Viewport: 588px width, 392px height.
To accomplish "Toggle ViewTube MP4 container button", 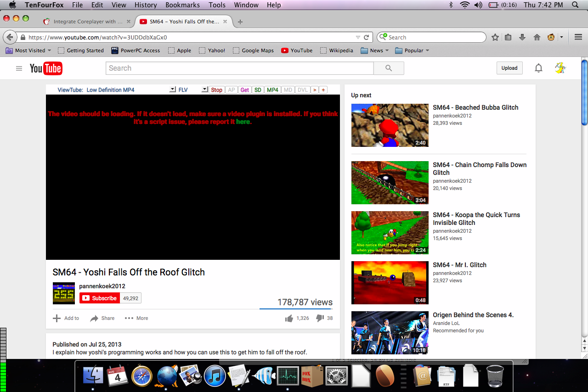I will point(273,90).
